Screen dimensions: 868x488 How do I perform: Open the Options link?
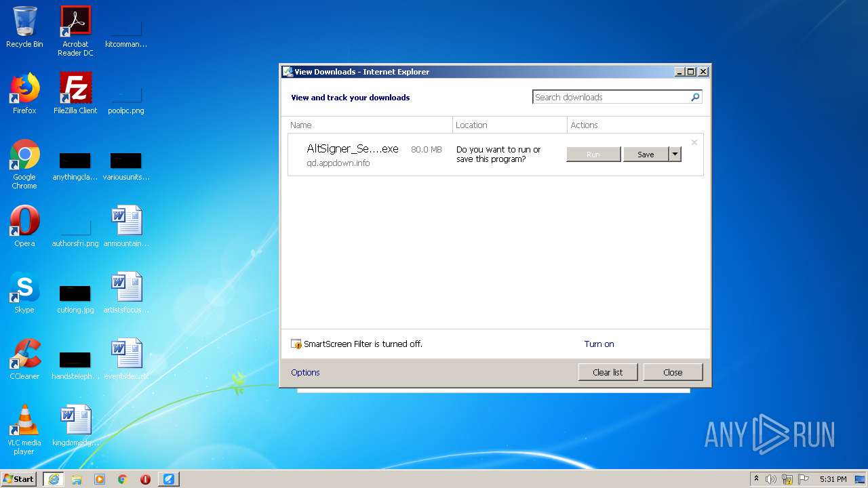[x=305, y=372]
